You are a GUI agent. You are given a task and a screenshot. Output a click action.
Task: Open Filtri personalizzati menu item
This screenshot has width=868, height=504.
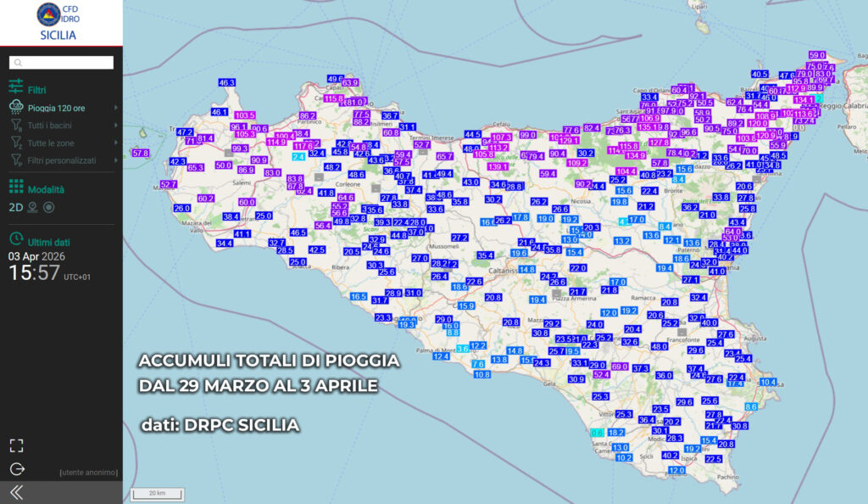pyautogui.click(x=62, y=160)
